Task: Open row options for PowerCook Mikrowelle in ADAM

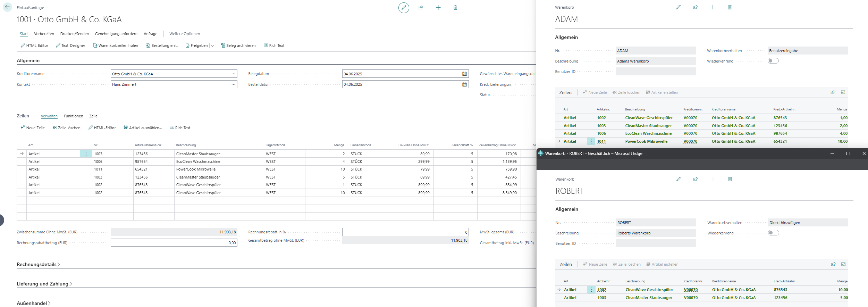Action: pos(591,141)
